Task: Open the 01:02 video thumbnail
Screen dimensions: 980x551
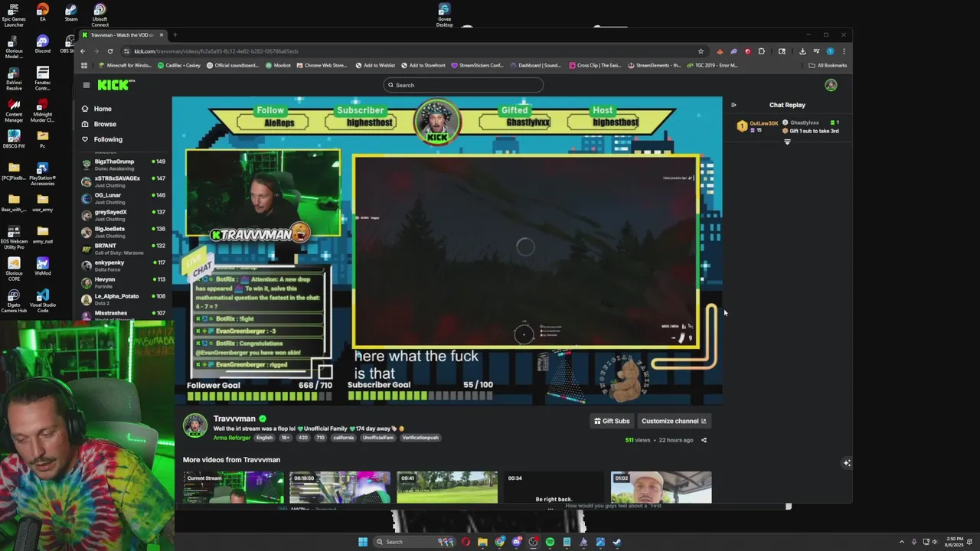Action: coord(661,487)
